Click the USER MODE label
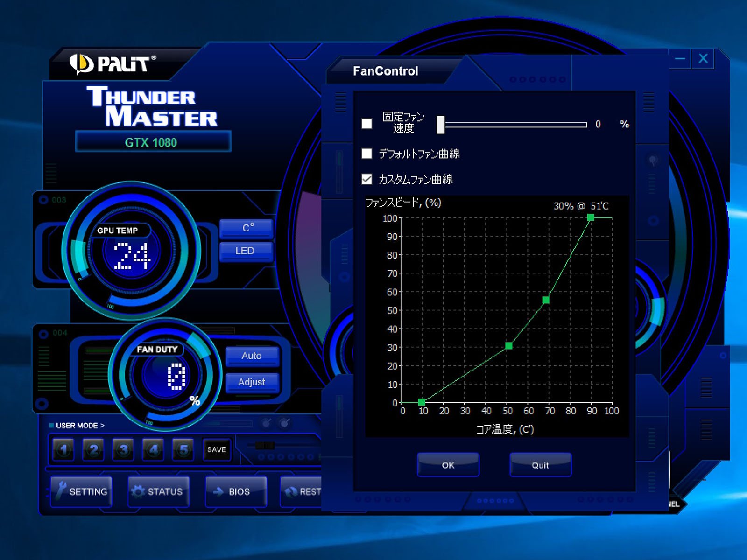This screenshot has height=560, width=747. 77,426
